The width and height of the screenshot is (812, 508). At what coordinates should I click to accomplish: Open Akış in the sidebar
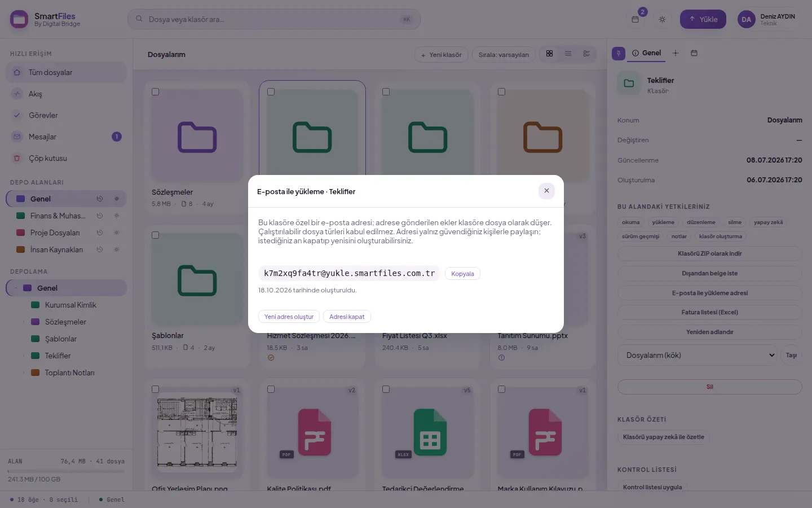(x=67, y=94)
